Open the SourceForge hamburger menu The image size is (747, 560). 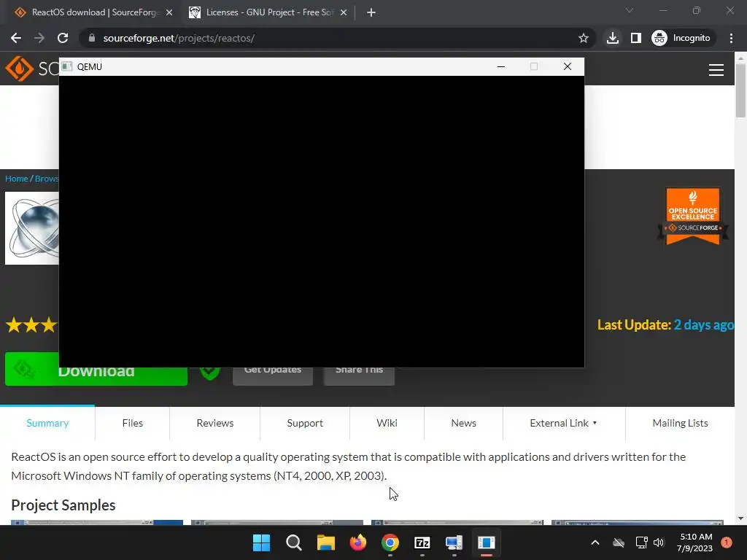pos(716,70)
